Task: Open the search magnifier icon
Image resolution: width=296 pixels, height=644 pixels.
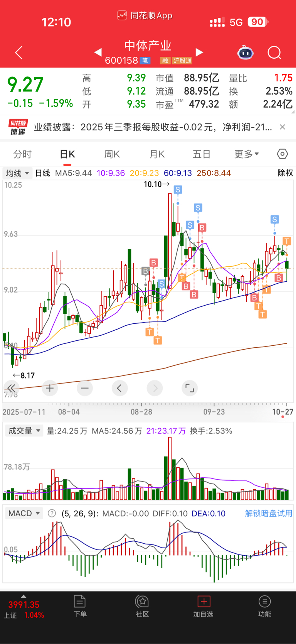Action: pos(274,52)
